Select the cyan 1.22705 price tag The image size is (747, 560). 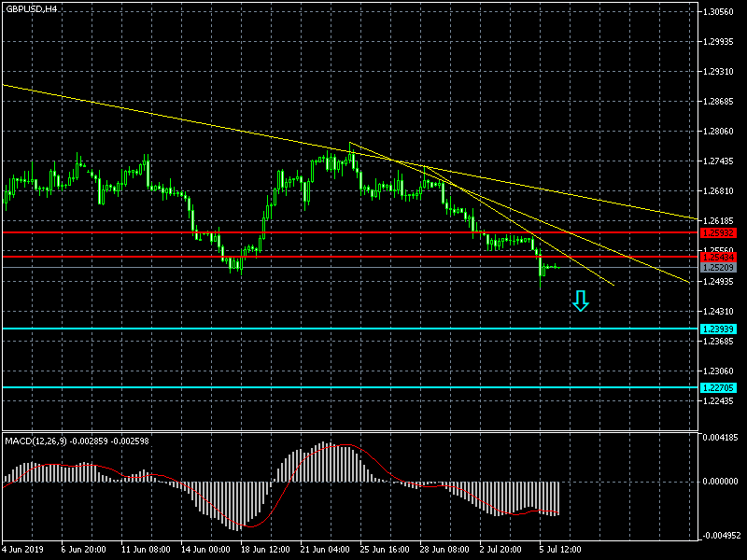718,388
